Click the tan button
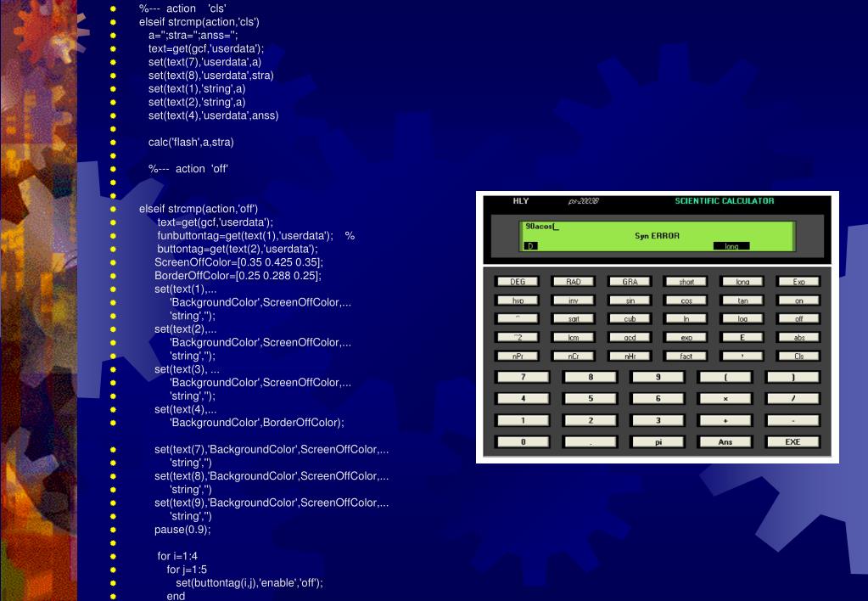868x601 pixels. point(742,300)
